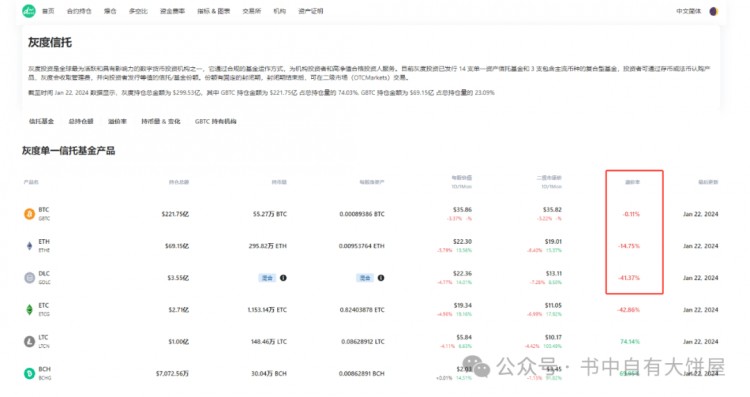This screenshot has width=750, height=397.
Task: Click the green Coinglass logo
Action: pos(29,11)
